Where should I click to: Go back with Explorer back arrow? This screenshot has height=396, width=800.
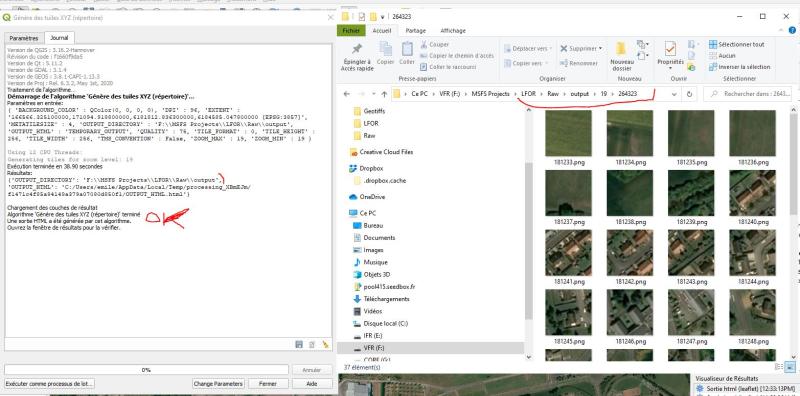(x=347, y=94)
